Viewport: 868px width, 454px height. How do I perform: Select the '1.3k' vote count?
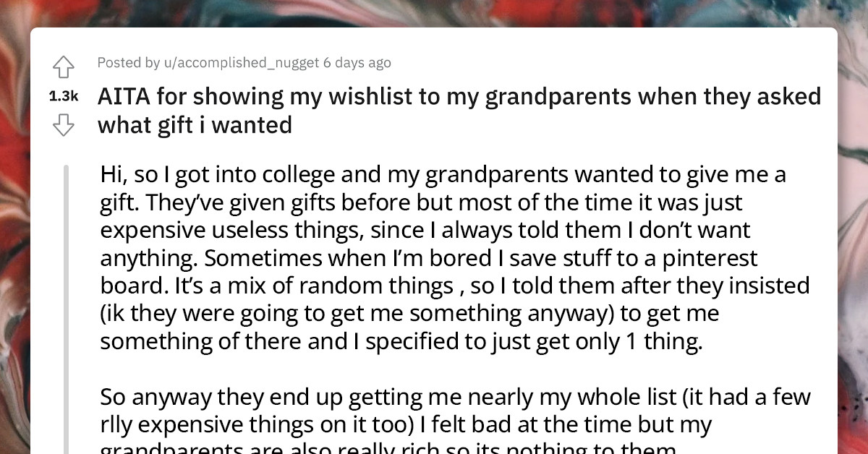(x=63, y=95)
